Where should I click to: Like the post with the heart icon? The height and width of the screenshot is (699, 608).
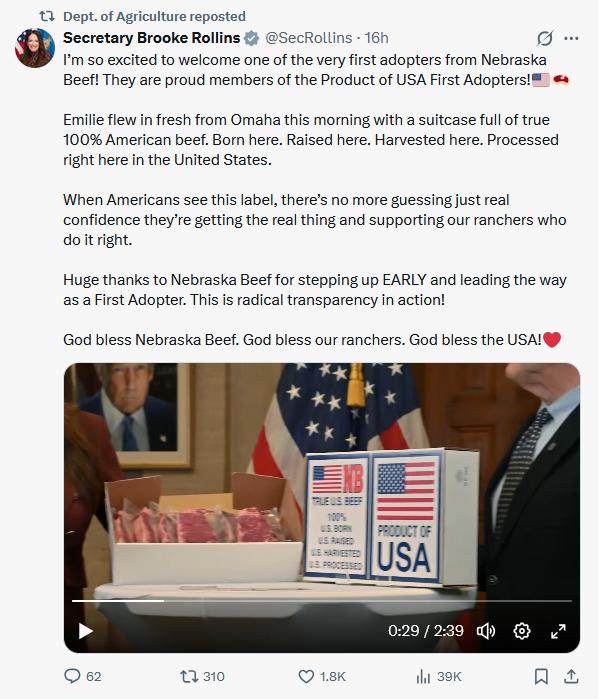click(x=306, y=676)
